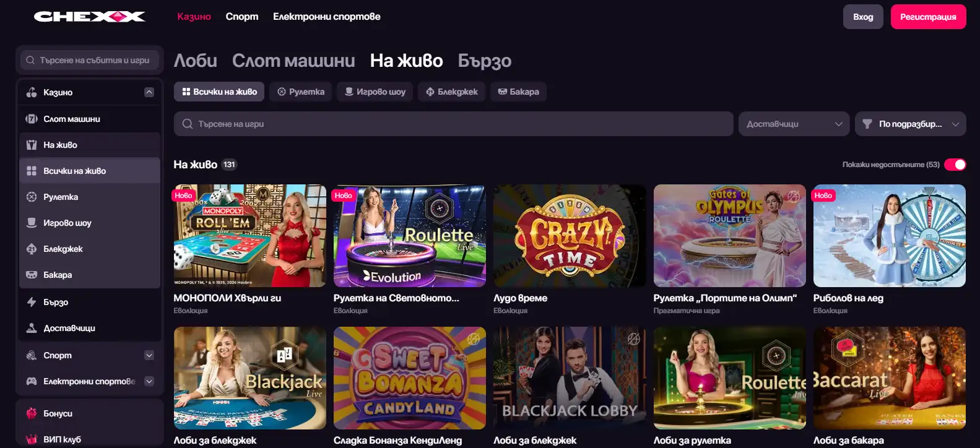Open the Baccarat Live thumbnail
The image size is (980, 448).
[x=890, y=378]
